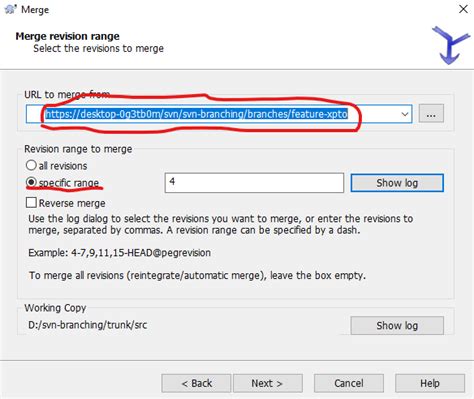Image resolution: width=474 pixels, height=399 pixels.
Task: Expand the URL to merge from dropdown
Action: (405, 114)
